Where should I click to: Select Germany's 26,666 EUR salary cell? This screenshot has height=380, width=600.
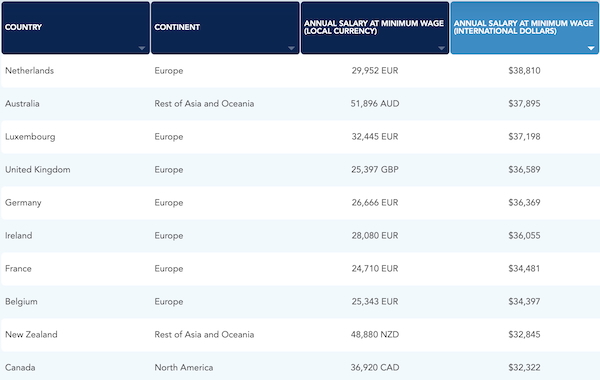pos(375,202)
